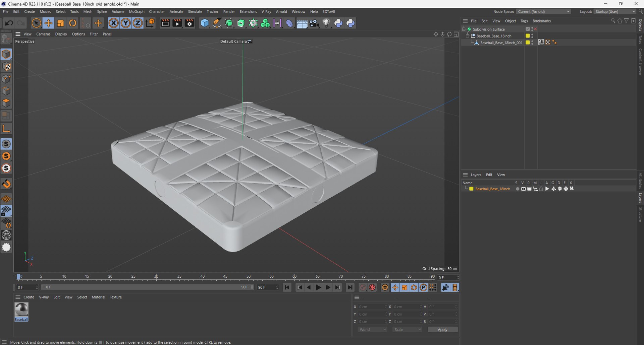644x345 pixels.
Task: Select the Baseball material thumbnail
Action: coord(21,310)
